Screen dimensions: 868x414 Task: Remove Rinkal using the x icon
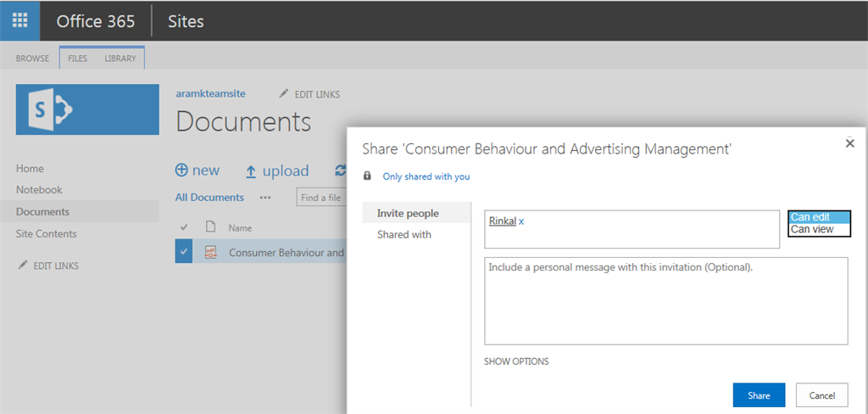coord(521,221)
